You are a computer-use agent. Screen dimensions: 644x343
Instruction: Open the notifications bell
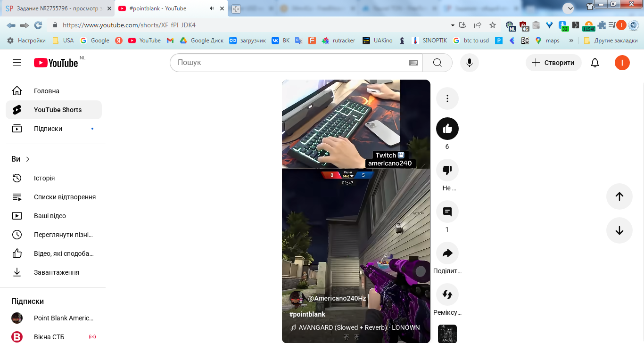595,63
